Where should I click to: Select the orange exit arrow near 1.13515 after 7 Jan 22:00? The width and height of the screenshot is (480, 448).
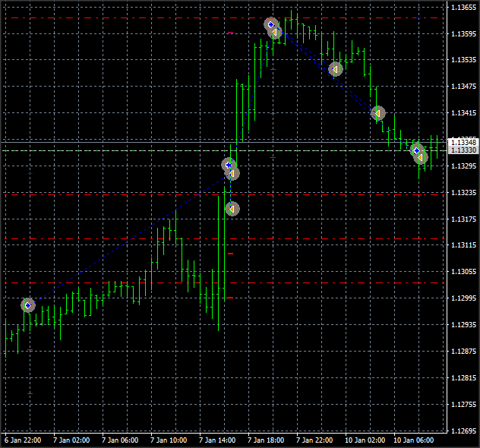pos(336,69)
